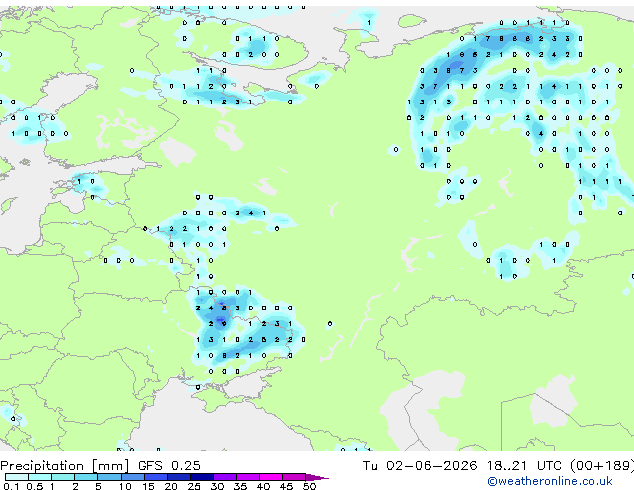Click the 0.1–0.5 mm legend color swatch
634x490 pixels.
(17, 477)
